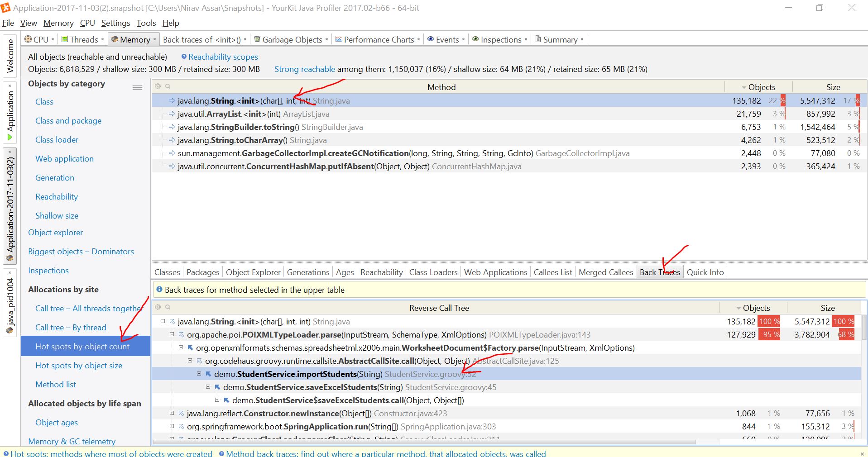Click the Threads tab green icon

(x=65, y=39)
